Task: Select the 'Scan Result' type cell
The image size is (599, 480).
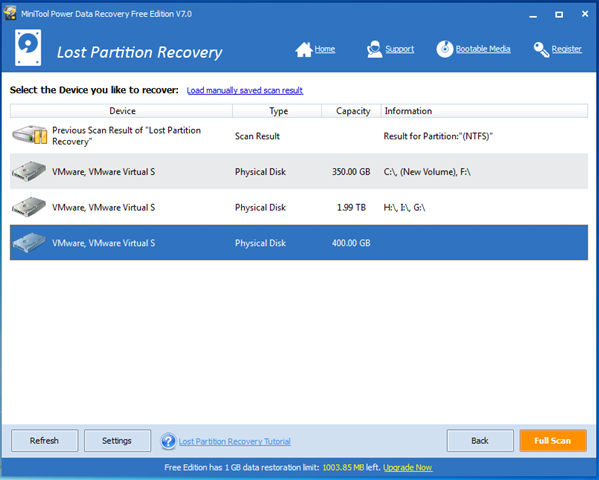Action: 257,136
